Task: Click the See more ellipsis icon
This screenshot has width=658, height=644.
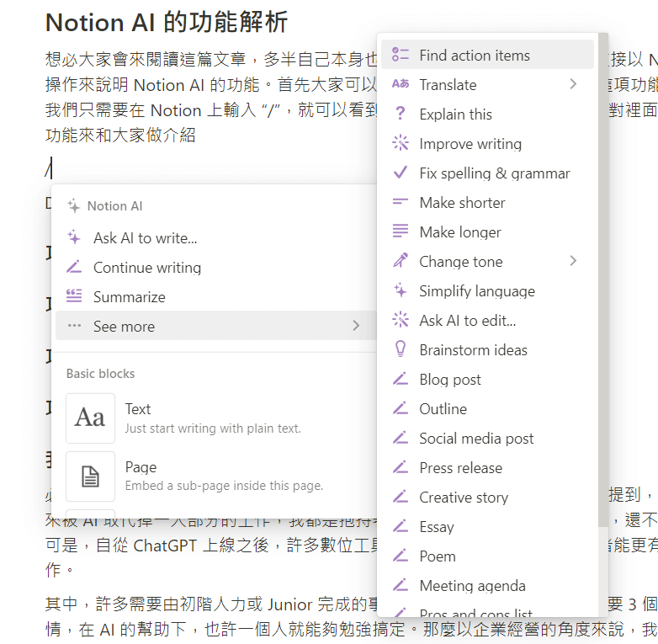Action: [74, 325]
